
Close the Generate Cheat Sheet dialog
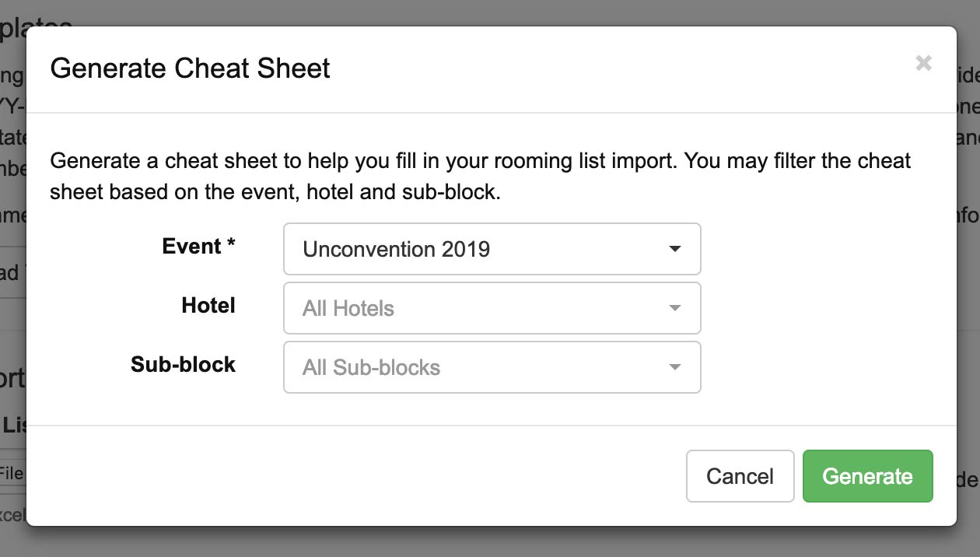(923, 63)
